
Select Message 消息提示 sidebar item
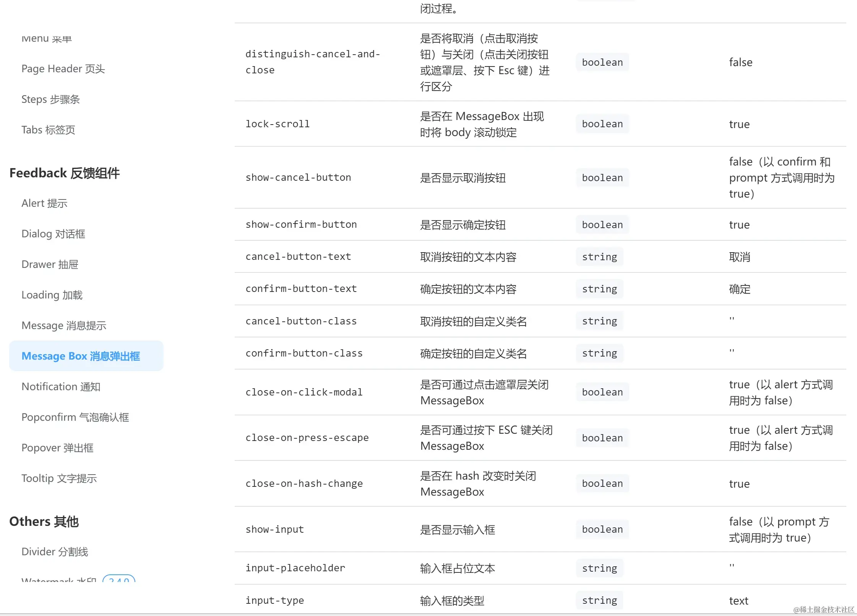(64, 326)
